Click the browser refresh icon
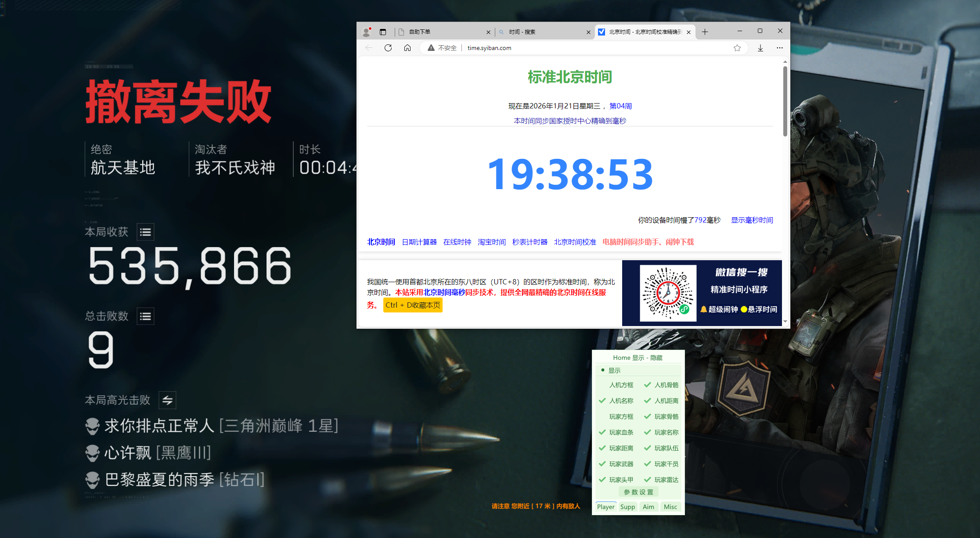This screenshot has width=980, height=538. pos(388,48)
